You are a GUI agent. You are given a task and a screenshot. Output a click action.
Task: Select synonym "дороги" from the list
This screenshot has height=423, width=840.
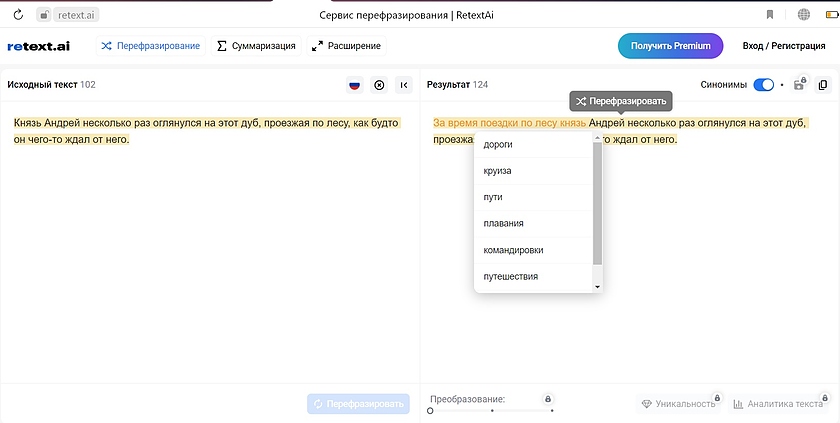coord(498,145)
